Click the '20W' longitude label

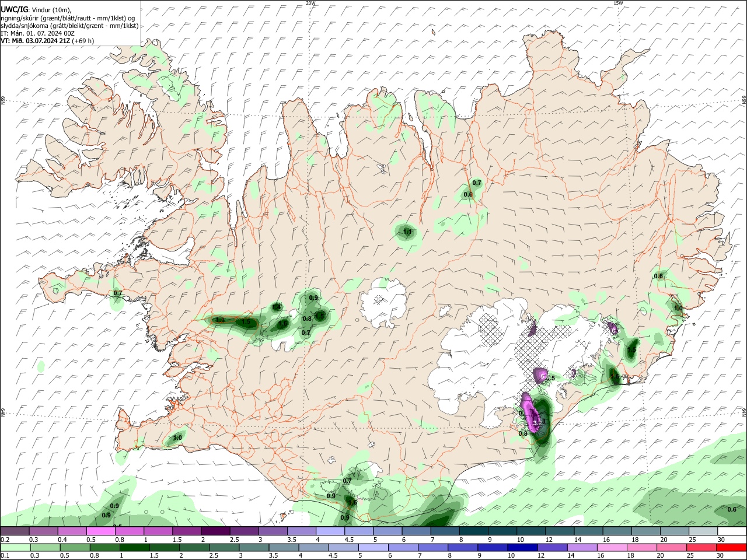(310, 3)
